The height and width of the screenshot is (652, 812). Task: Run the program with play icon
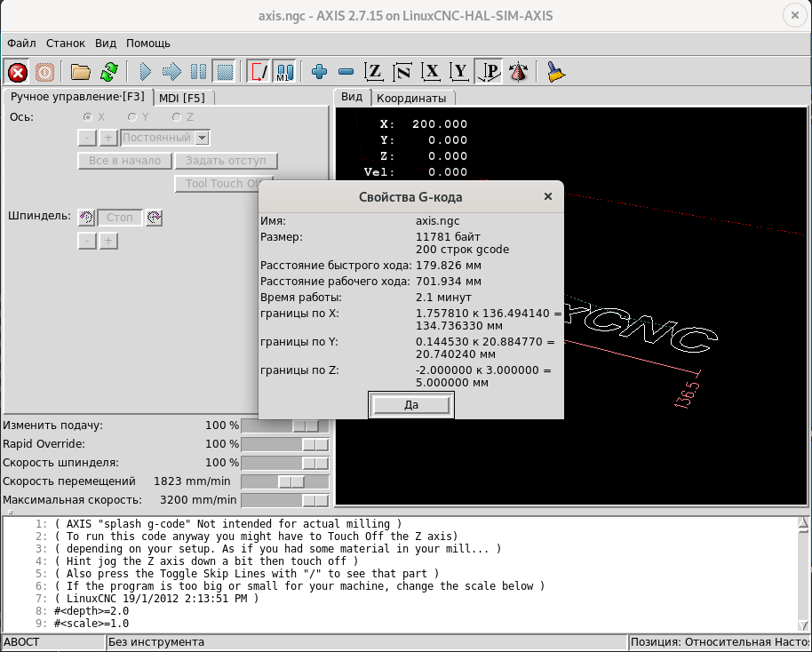pos(146,72)
